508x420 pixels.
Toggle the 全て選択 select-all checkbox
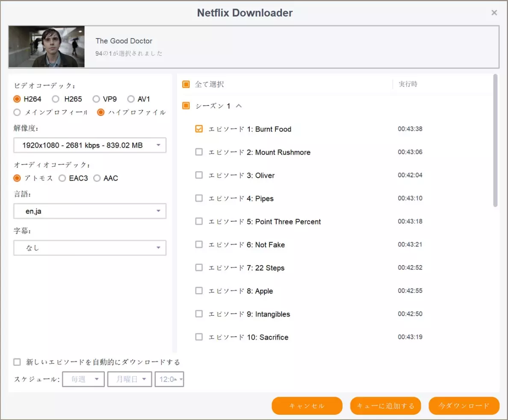tap(186, 84)
